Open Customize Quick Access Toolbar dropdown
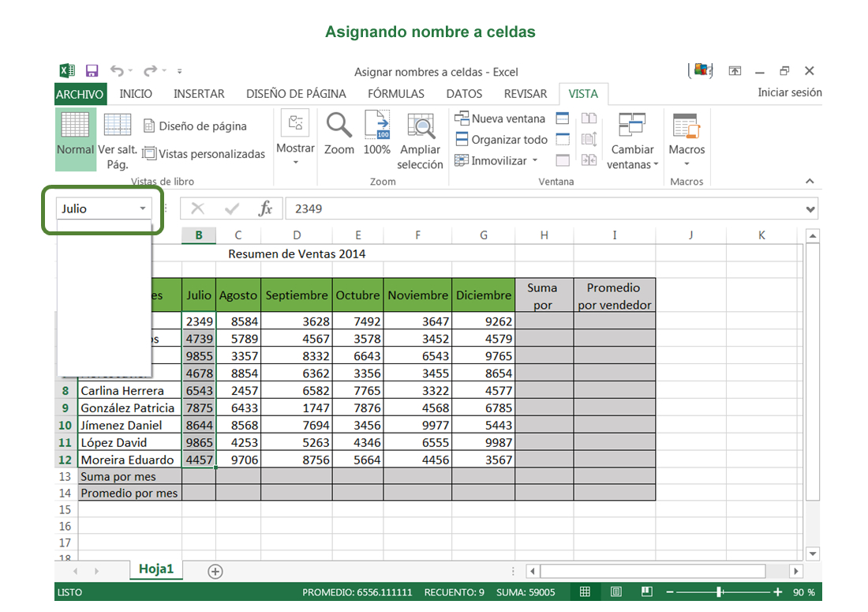This screenshot has width=868, height=612. [x=179, y=71]
